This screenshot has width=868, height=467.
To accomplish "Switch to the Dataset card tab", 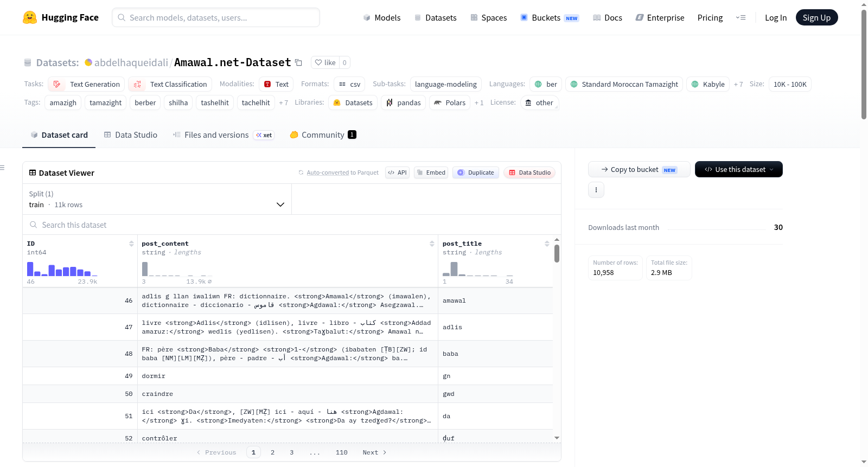I will point(59,135).
